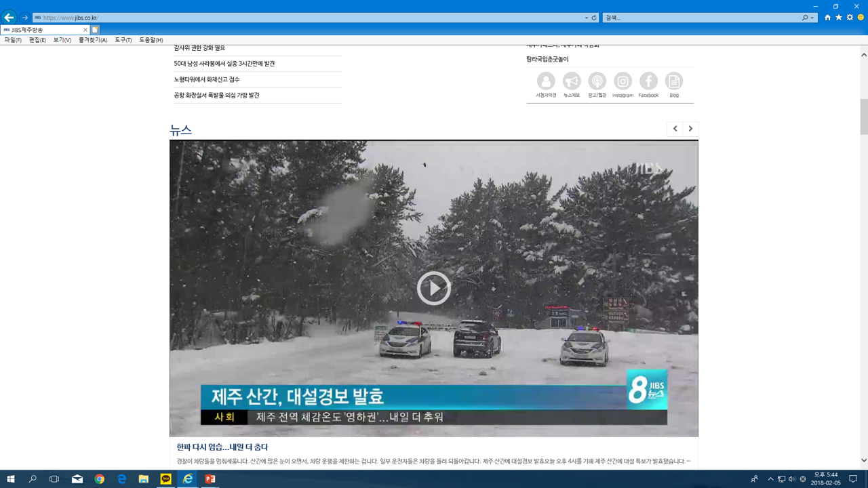Open the 도구(T) menu
Image resolution: width=868 pixels, height=488 pixels.
tap(123, 40)
